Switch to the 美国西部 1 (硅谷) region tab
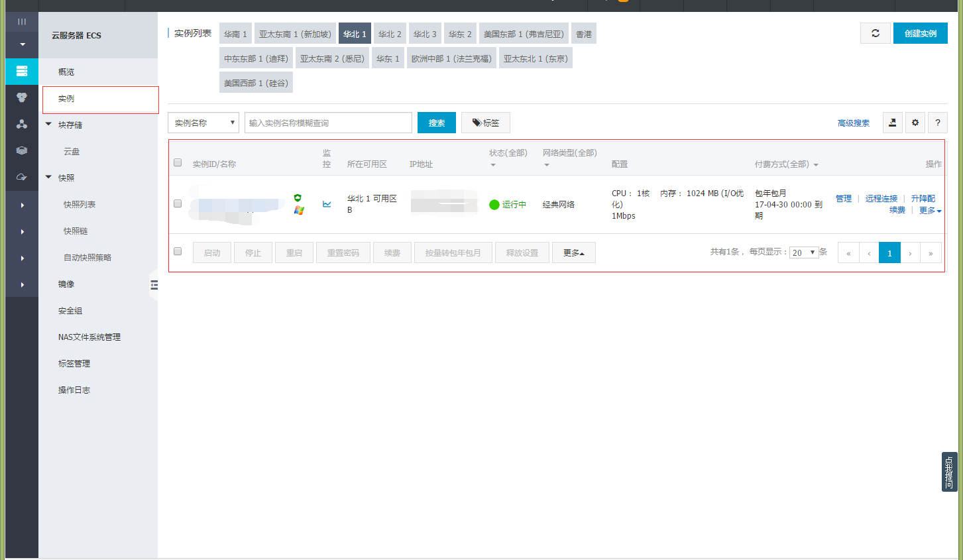Viewport: 963px width, 560px height. 256,83
